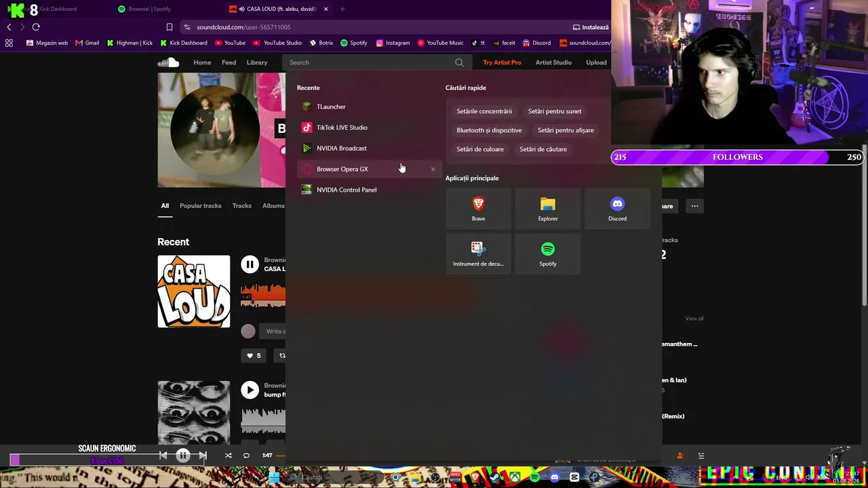The height and width of the screenshot is (488, 868).
Task: Open the next-up queue icon
Action: (701, 455)
